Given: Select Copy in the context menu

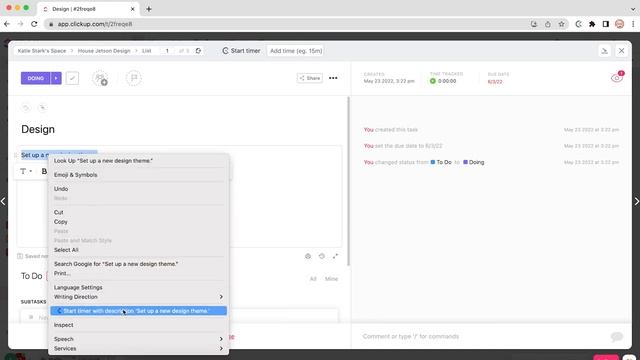Looking at the screenshot, I should [138, 222].
